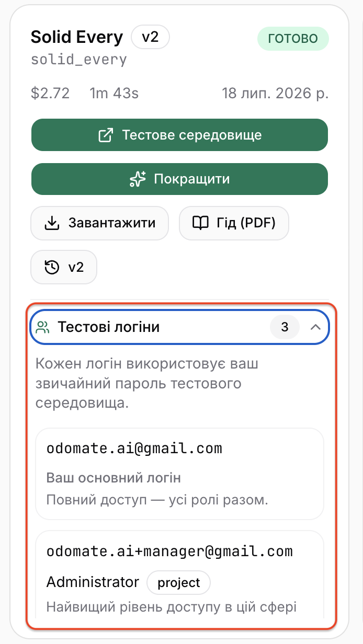Click the open book icon for Гід (PDF)
Image resolution: width=363 pixels, height=644 pixels.
click(200, 223)
